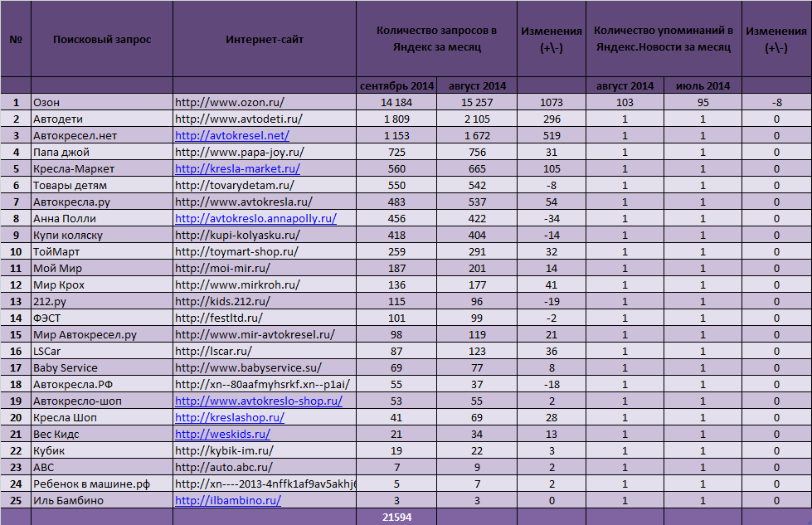The height and width of the screenshot is (525, 812).
Task: Click the http://kupi-kolyasku.ru/ cell
Action: 265,235
